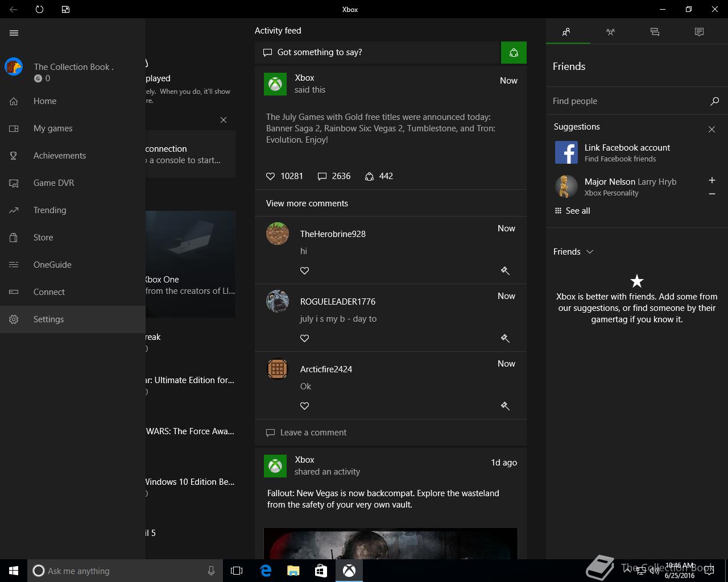Switch to Messages tab in the right panel
Image resolution: width=728 pixels, height=582 pixels.
click(x=655, y=32)
